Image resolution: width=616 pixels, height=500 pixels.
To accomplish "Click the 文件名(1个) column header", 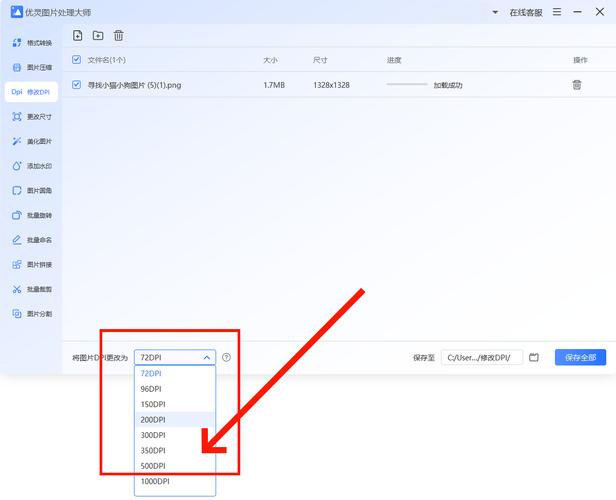I will (x=106, y=60).
